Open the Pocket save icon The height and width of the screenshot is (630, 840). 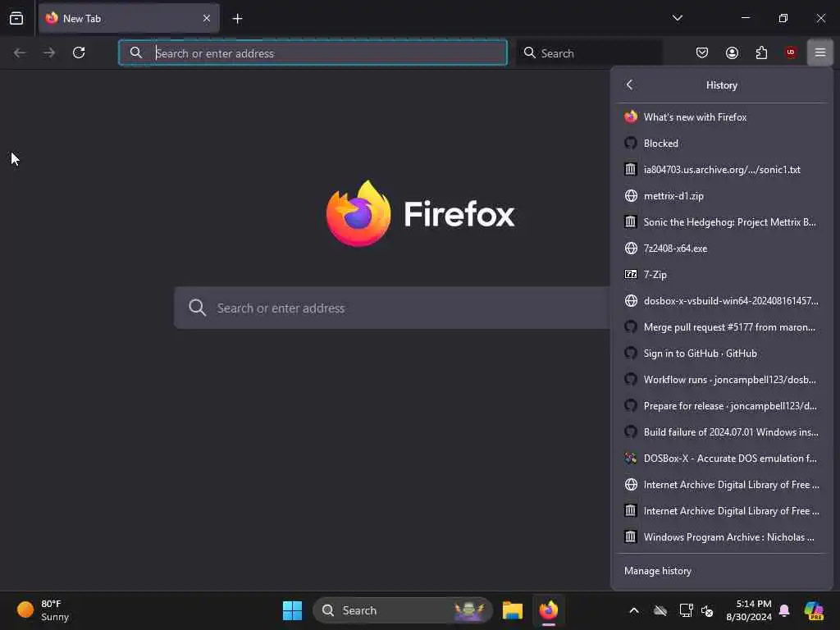(702, 52)
